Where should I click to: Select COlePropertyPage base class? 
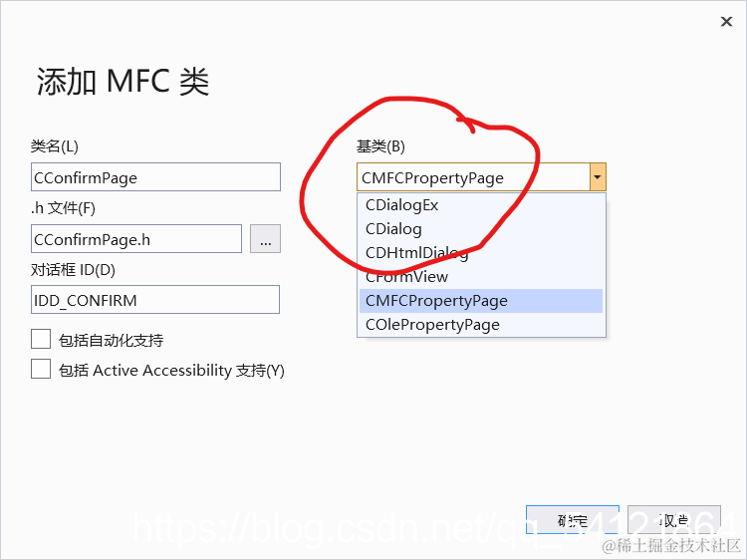(481, 325)
